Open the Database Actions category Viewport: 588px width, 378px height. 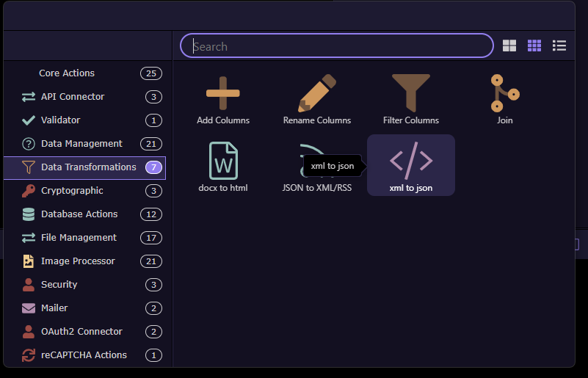[x=84, y=214]
